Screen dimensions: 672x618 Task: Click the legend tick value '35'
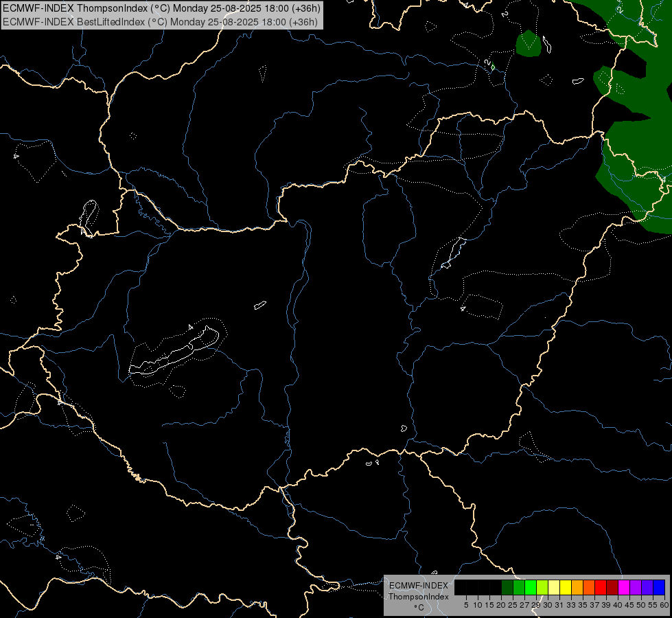click(583, 605)
